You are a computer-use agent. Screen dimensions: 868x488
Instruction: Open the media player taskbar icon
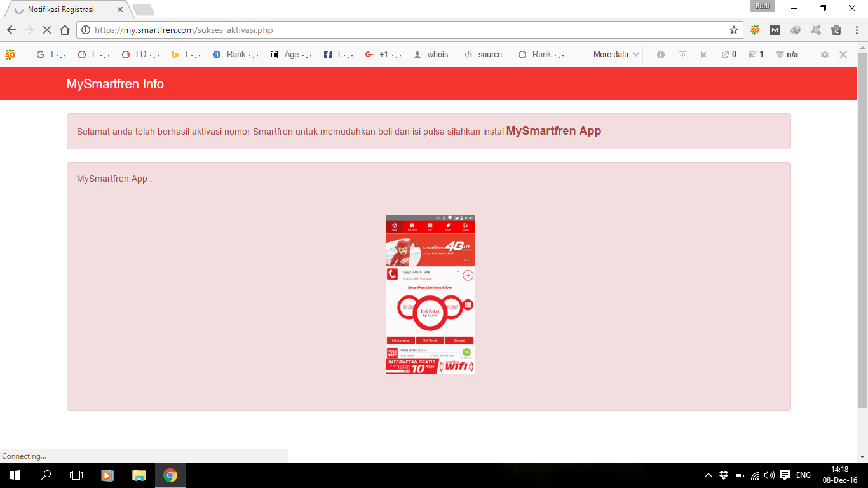click(x=107, y=475)
